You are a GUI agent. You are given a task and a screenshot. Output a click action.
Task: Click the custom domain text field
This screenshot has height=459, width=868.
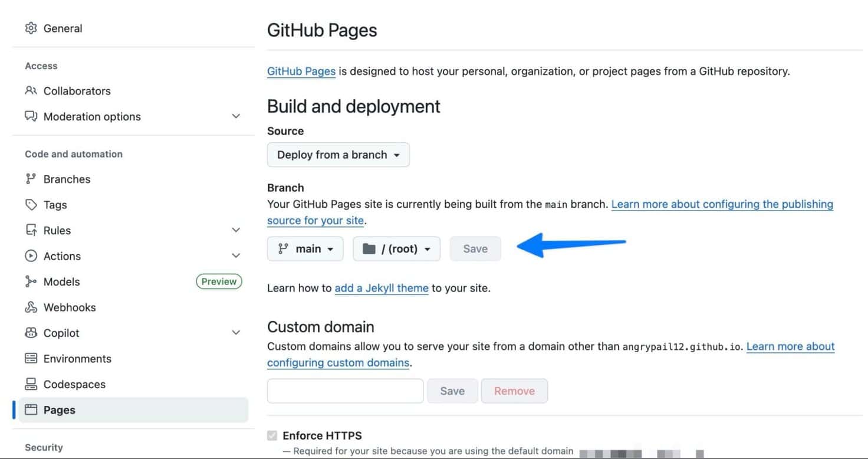[346, 391]
